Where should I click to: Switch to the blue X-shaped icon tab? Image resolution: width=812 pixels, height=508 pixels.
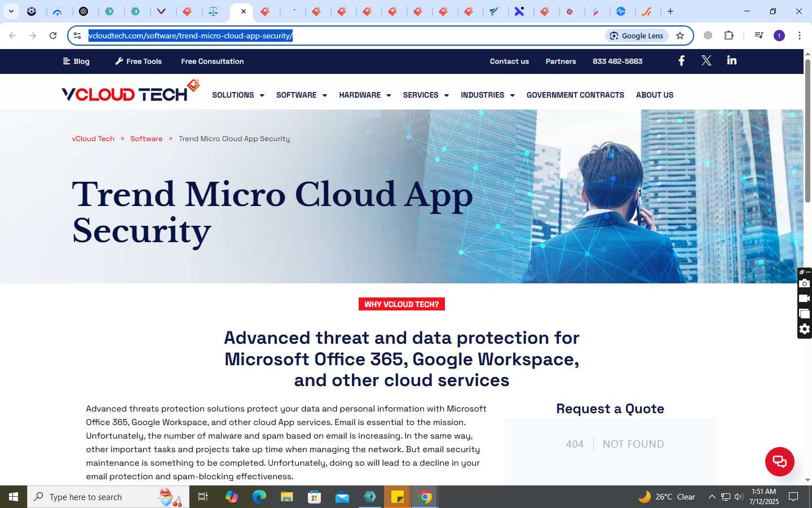(519, 11)
